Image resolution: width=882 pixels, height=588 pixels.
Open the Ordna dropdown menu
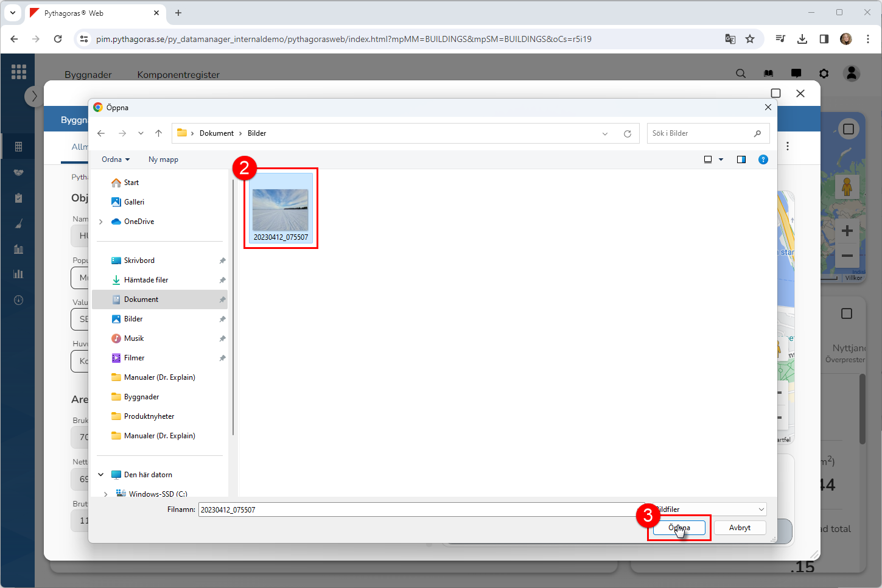click(x=116, y=159)
